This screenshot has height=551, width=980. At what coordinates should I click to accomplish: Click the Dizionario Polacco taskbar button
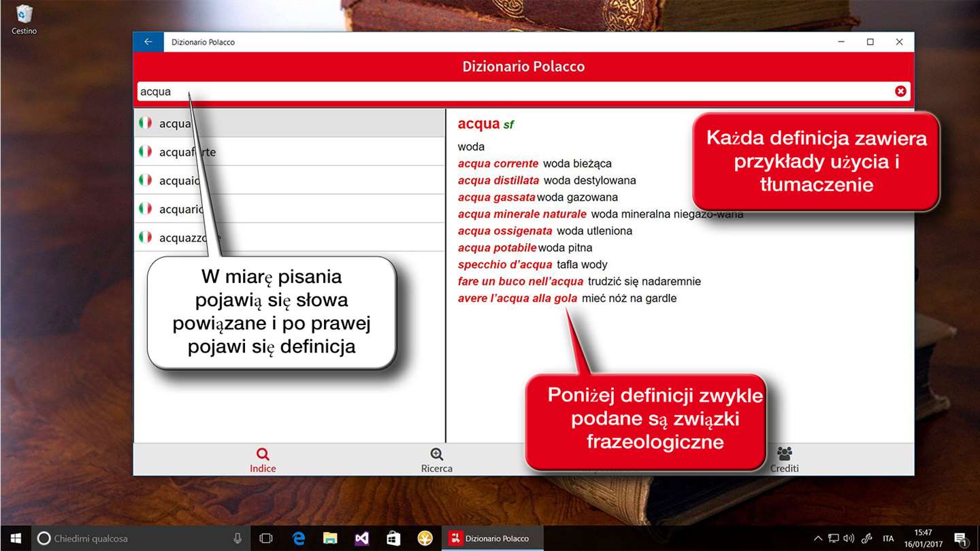(x=493, y=538)
